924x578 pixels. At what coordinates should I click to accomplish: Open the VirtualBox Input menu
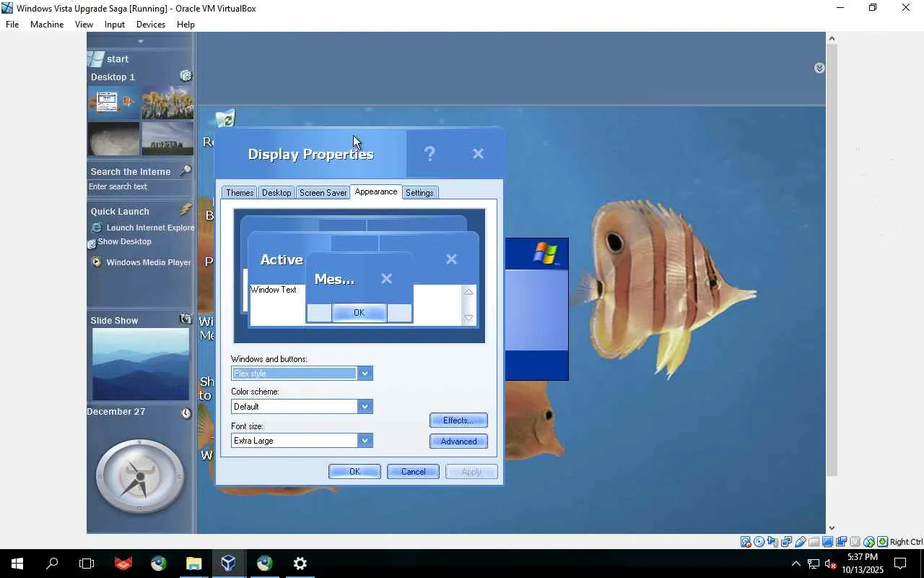tap(115, 24)
